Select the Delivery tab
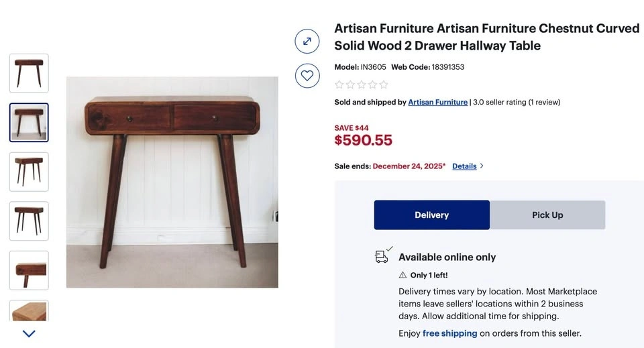This screenshot has width=644, height=348. click(x=431, y=215)
